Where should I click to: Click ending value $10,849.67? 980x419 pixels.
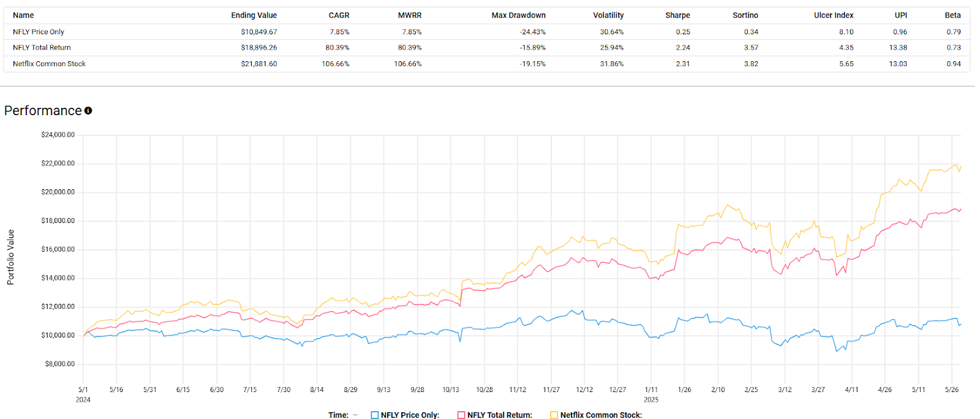coord(259,32)
